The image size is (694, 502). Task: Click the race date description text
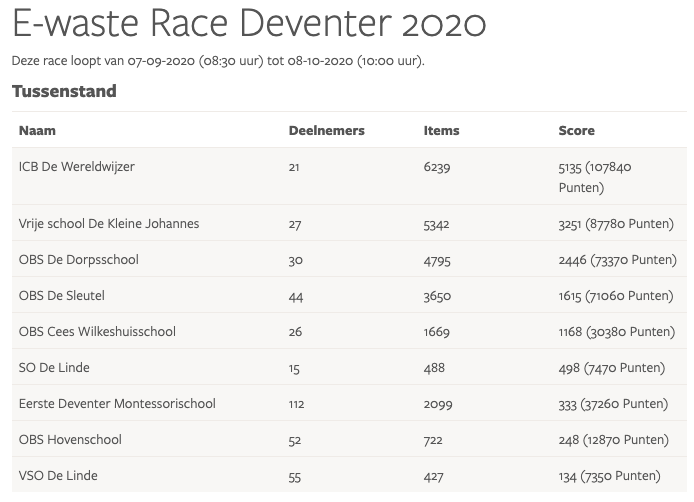point(218,61)
